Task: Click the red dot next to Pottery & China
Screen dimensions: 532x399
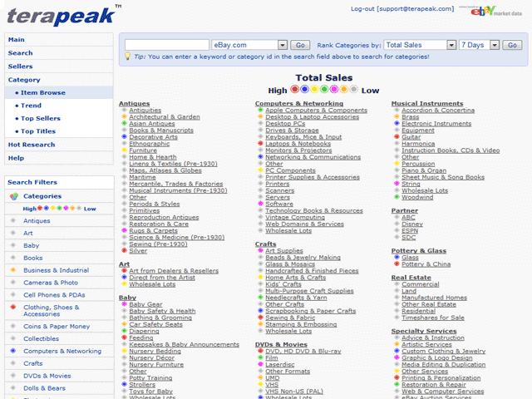Action: click(397, 264)
